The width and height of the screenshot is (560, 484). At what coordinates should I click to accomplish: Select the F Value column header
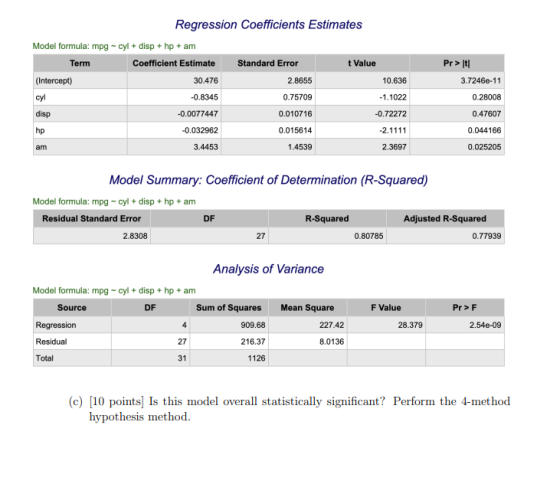click(x=386, y=308)
